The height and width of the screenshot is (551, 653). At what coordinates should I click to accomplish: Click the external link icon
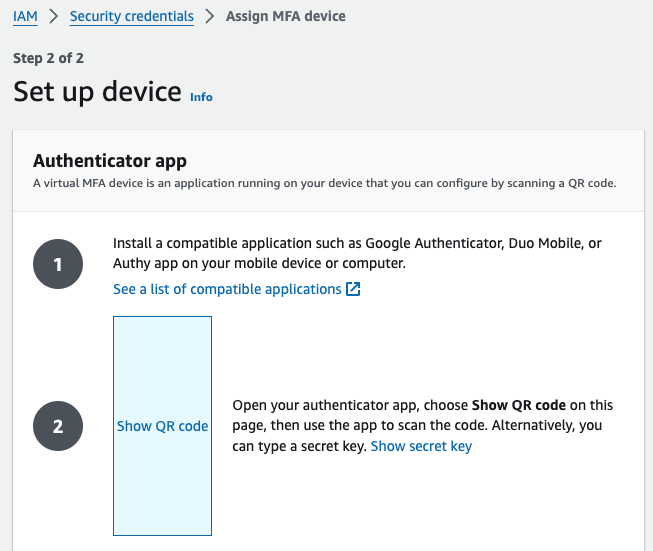(x=352, y=289)
